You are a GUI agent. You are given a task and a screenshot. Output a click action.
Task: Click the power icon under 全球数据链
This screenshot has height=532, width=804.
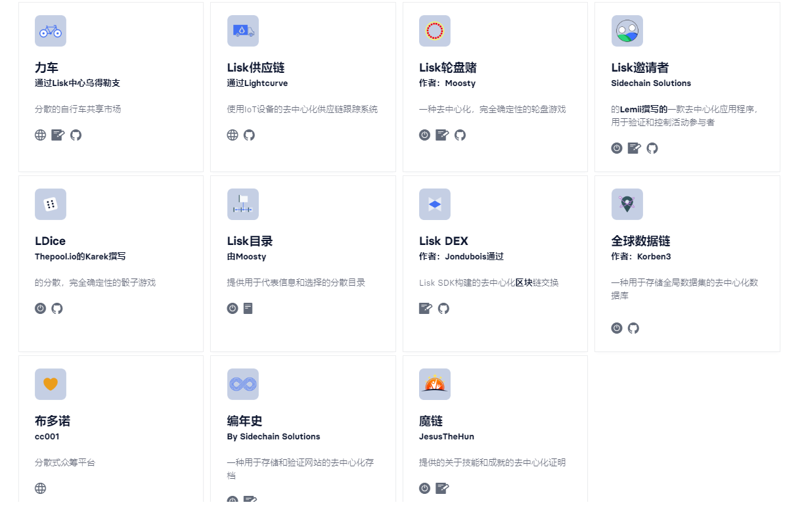tap(617, 328)
